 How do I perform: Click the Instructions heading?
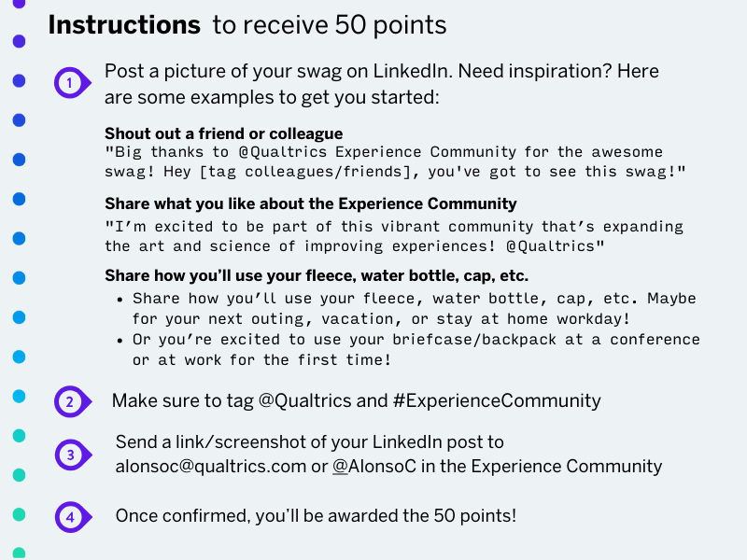pyautogui.click(x=124, y=25)
